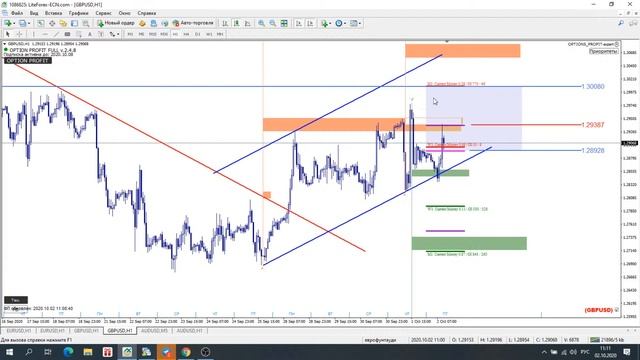Expand the New Chart dropdown arrow
This screenshot has height=360, width=640.
pyautogui.click(x=14, y=23)
